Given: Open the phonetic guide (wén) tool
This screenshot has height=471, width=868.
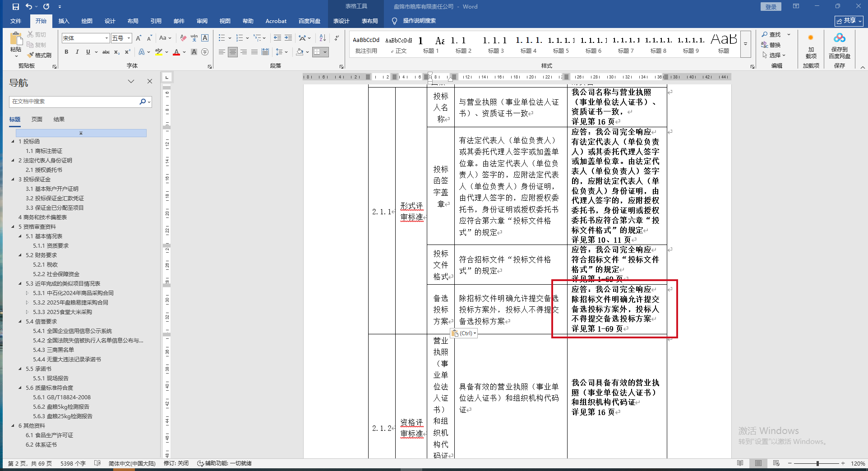Looking at the screenshot, I should coord(194,38).
